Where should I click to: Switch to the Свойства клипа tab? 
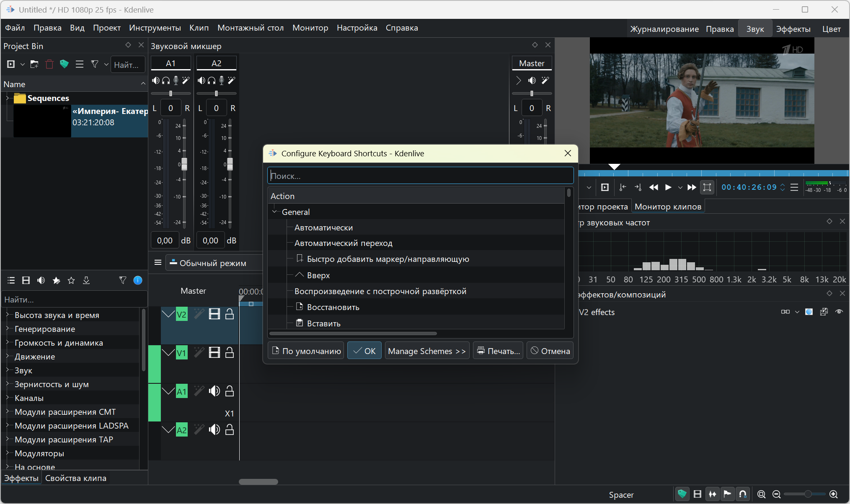pyautogui.click(x=75, y=478)
